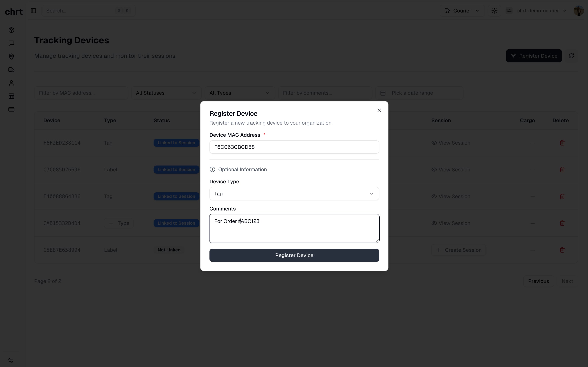Click the Optional Information info icon
The width and height of the screenshot is (588, 367).
pyautogui.click(x=212, y=169)
